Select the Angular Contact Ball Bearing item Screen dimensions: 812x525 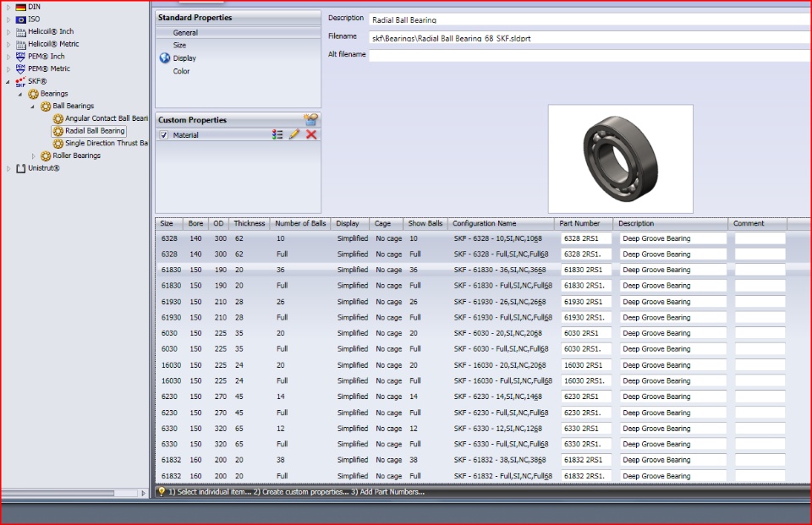tap(107, 118)
